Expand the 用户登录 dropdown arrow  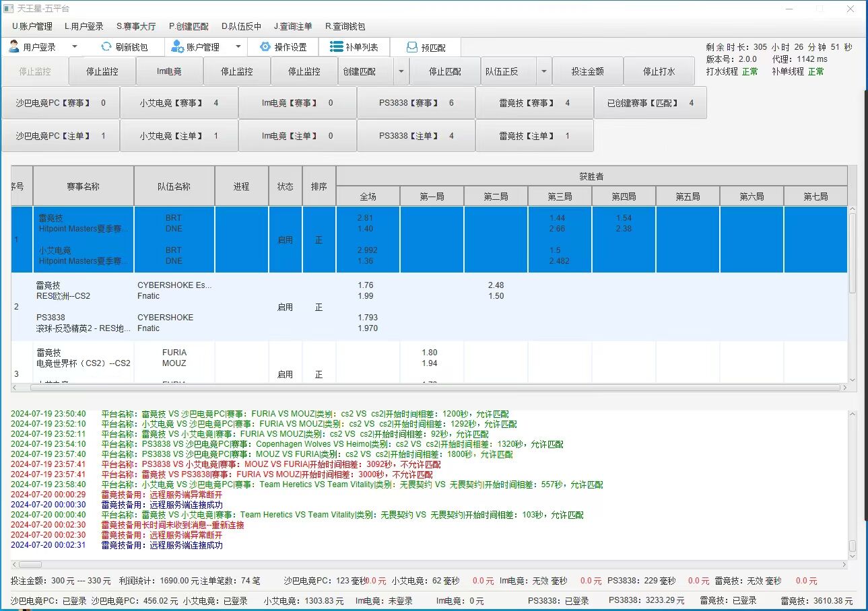pyautogui.click(x=75, y=47)
